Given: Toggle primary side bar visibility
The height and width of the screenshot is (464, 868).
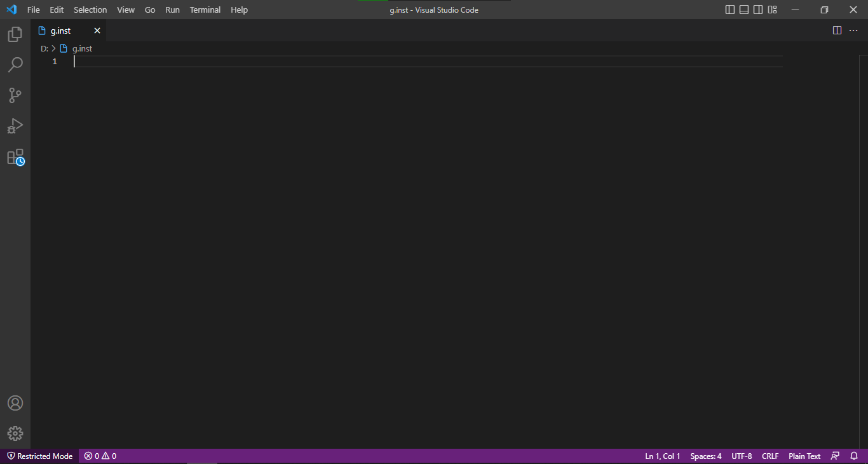Looking at the screenshot, I should point(729,10).
